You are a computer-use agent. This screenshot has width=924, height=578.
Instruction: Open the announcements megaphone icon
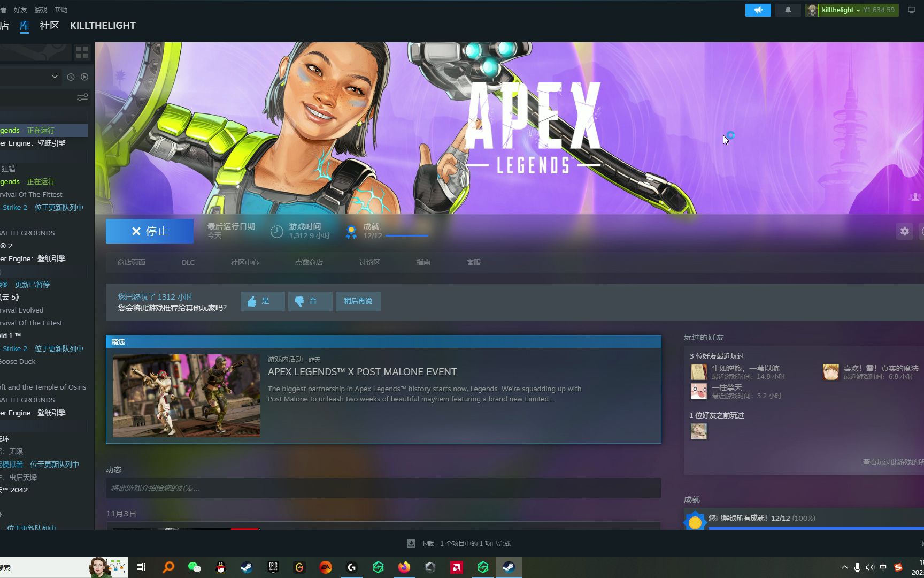pos(757,10)
